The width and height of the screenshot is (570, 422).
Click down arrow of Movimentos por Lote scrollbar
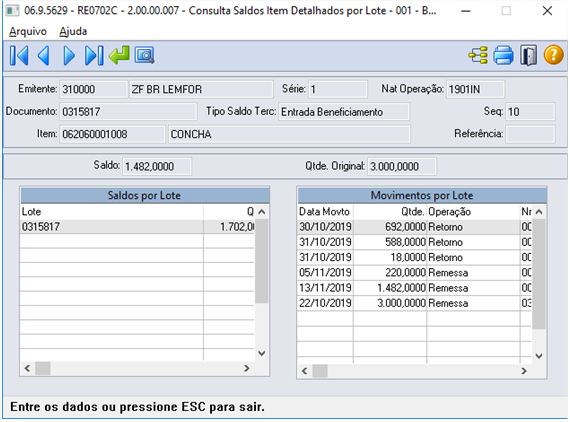539,356
